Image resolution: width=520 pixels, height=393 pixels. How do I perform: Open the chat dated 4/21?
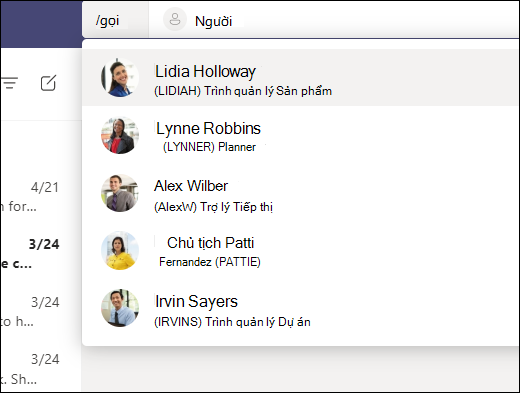tap(41, 197)
